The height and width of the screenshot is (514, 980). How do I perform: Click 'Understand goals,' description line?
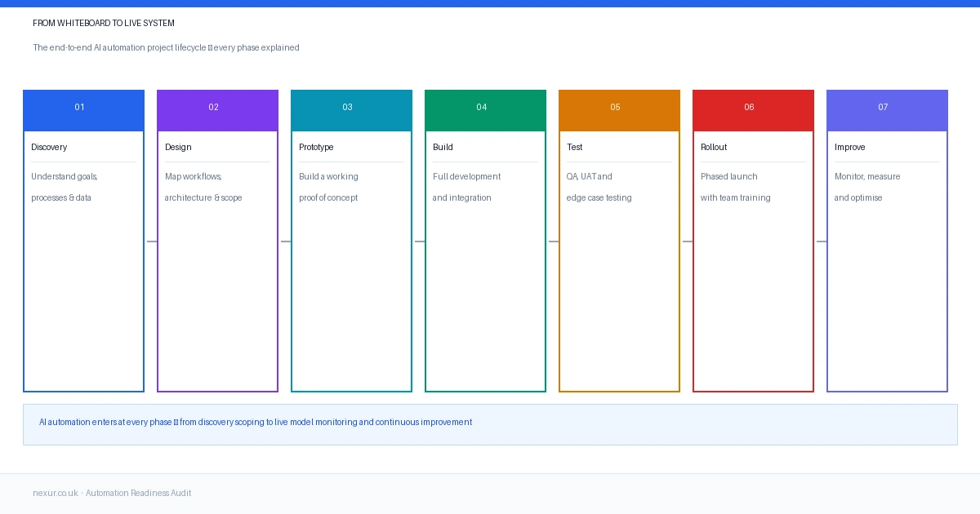[65, 177]
